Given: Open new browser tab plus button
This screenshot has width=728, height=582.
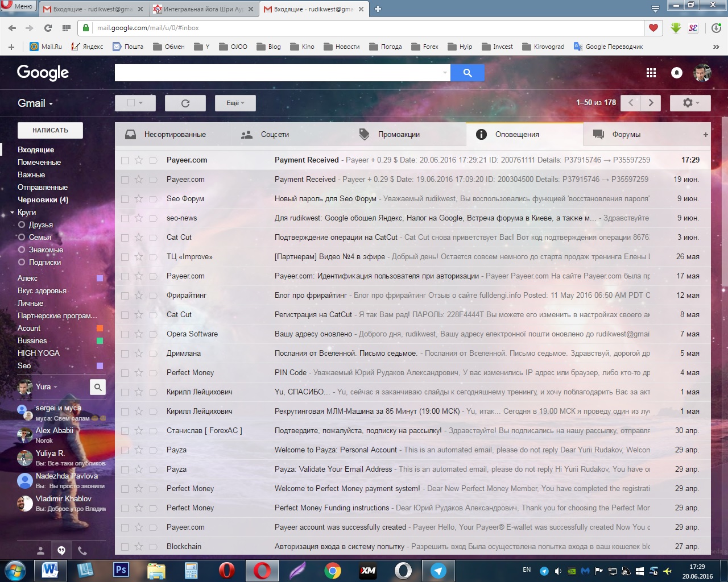Looking at the screenshot, I should pos(378,9).
